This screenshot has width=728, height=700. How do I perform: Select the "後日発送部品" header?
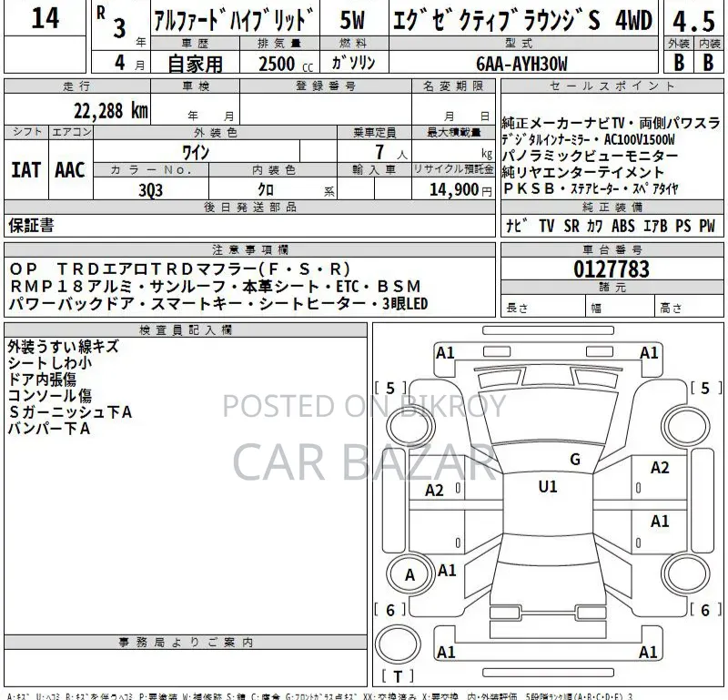250,208
